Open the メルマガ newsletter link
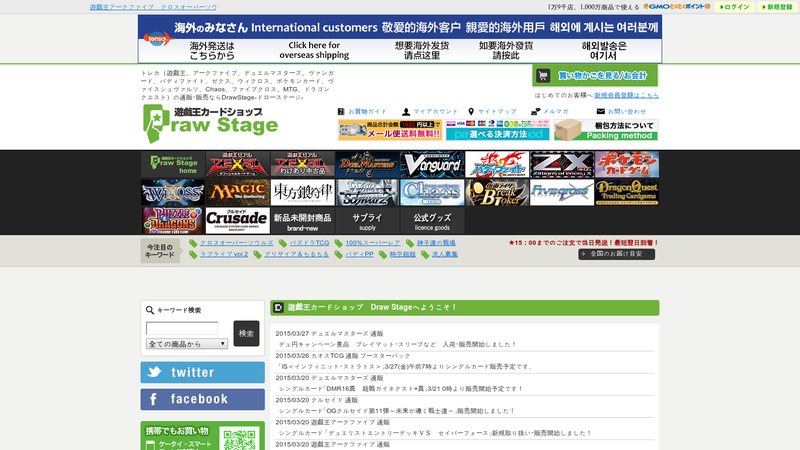 (x=550, y=111)
